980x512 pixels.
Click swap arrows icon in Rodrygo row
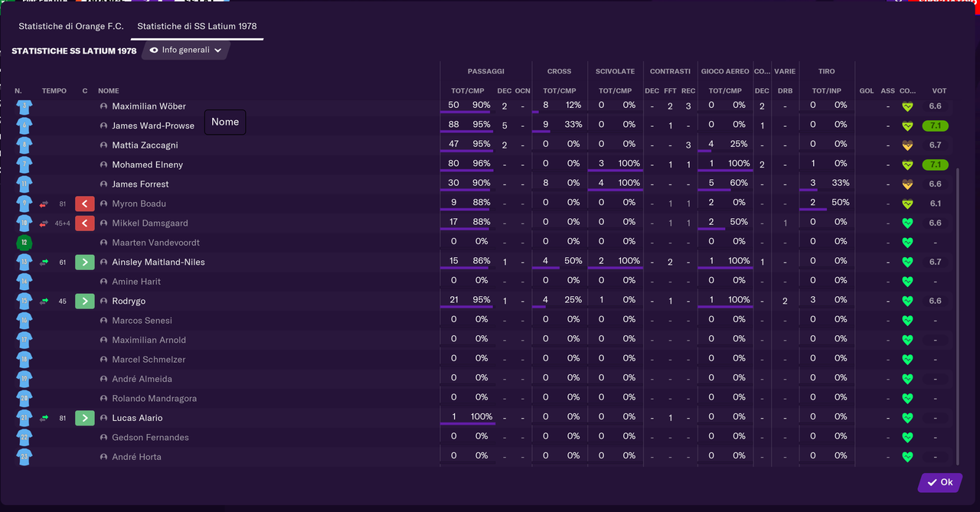click(x=44, y=301)
